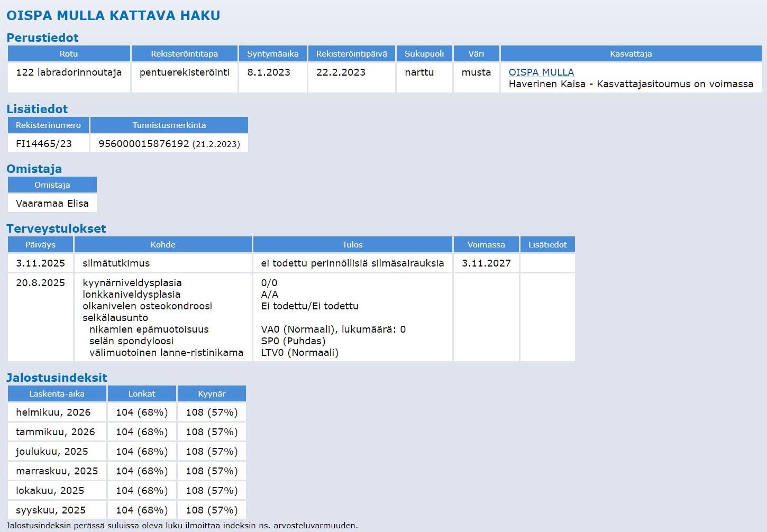This screenshot has width=767, height=532.
Task: Click owner name Vaaramaa Elisa
Action: click(x=52, y=204)
